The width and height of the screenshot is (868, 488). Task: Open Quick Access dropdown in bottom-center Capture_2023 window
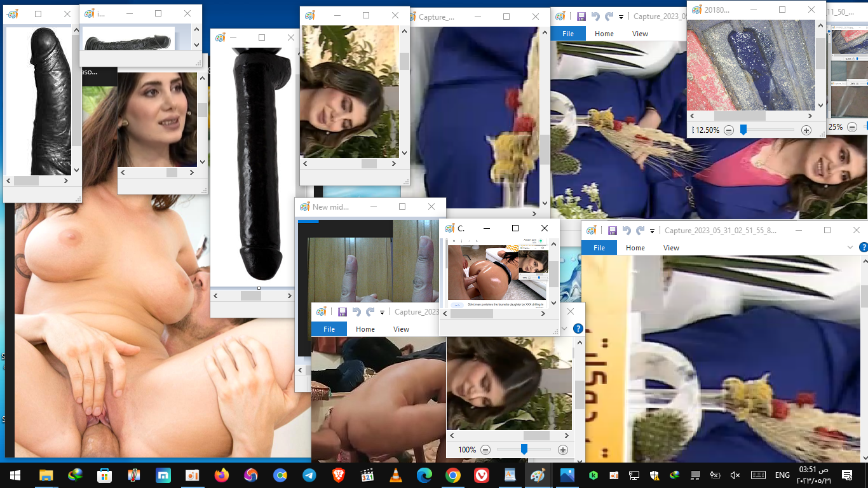[382, 312]
